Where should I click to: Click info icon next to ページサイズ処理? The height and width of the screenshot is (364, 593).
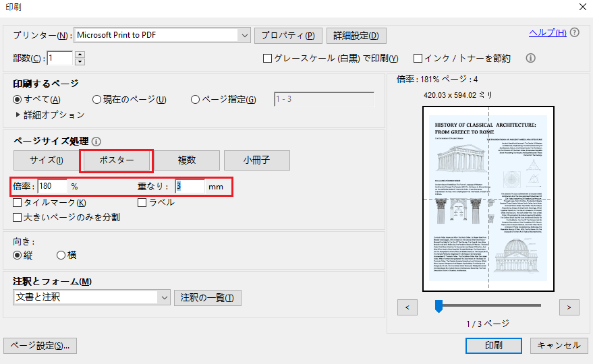tap(96, 142)
